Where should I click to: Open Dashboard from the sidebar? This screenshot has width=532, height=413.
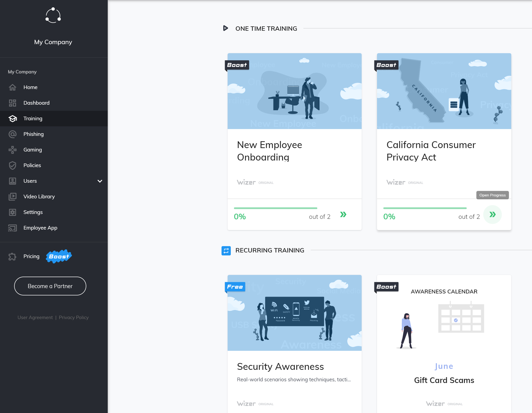[x=37, y=103]
